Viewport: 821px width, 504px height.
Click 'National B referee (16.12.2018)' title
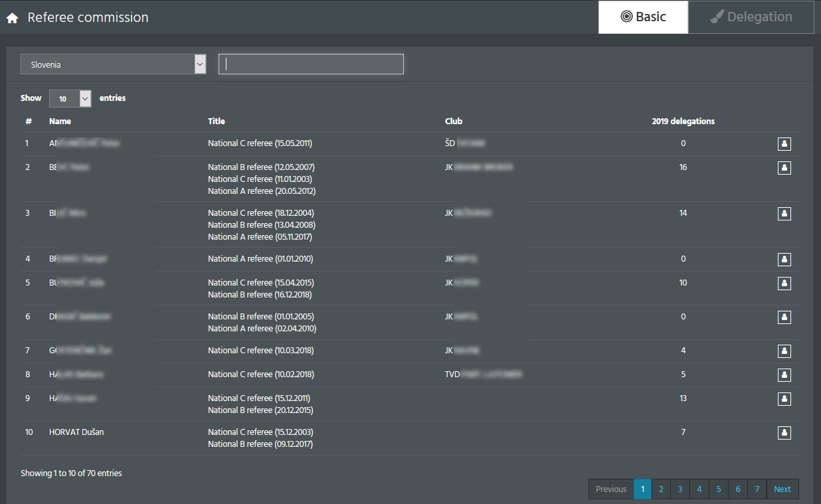260,295
